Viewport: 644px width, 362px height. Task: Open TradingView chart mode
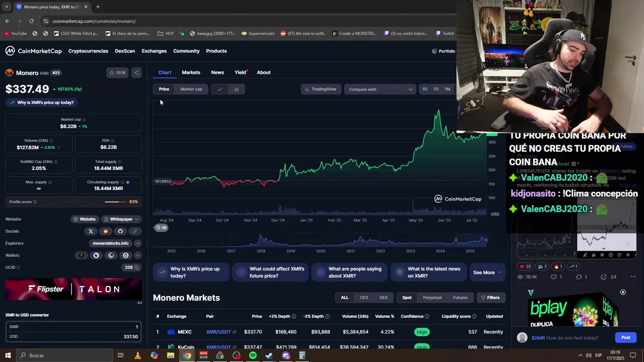click(x=320, y=89)
